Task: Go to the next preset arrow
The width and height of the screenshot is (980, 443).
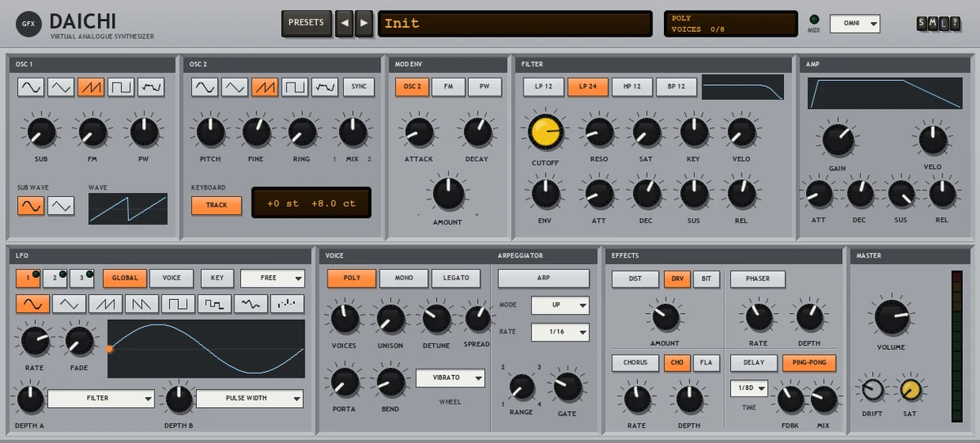Action: (364, 23)
